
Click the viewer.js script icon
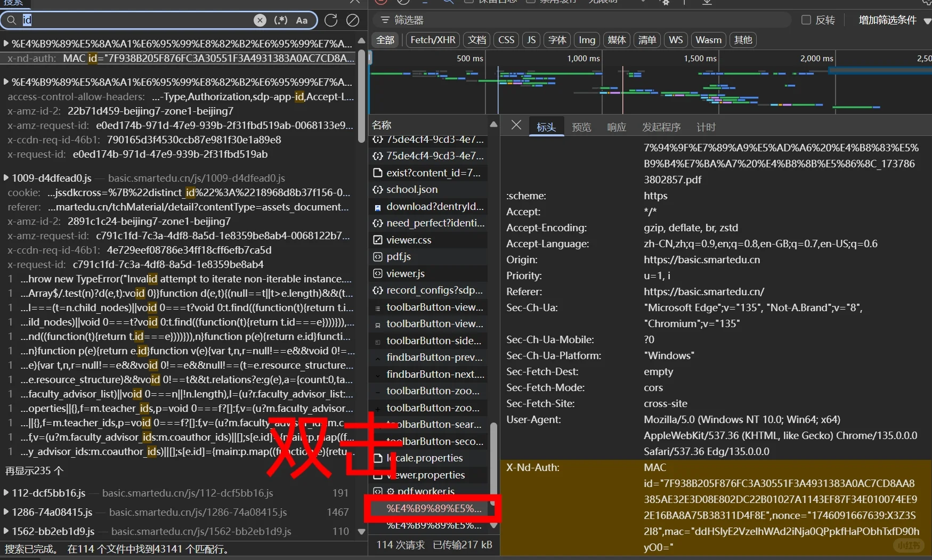click(x=378, y=274)
